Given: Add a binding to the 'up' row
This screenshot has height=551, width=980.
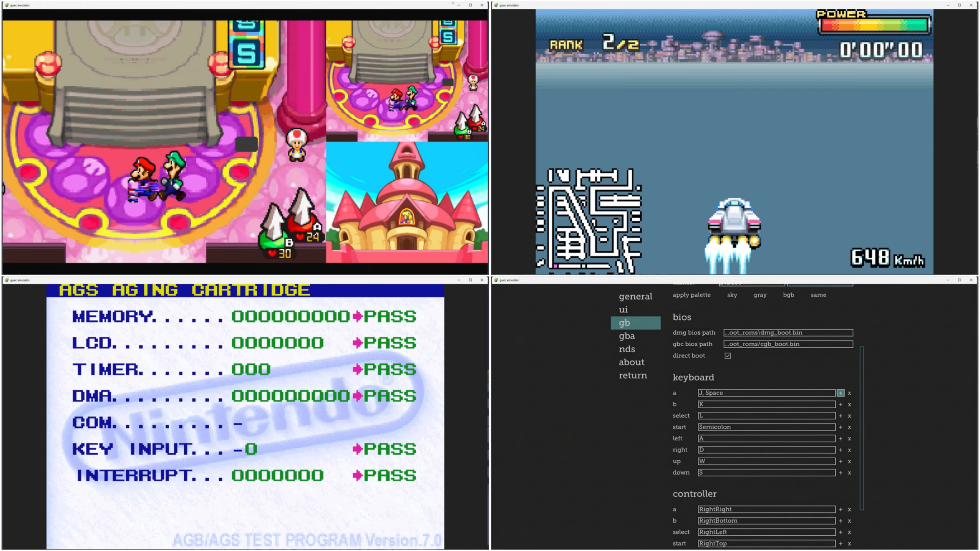Looking at the screenshot, I should tap(840, 461).
